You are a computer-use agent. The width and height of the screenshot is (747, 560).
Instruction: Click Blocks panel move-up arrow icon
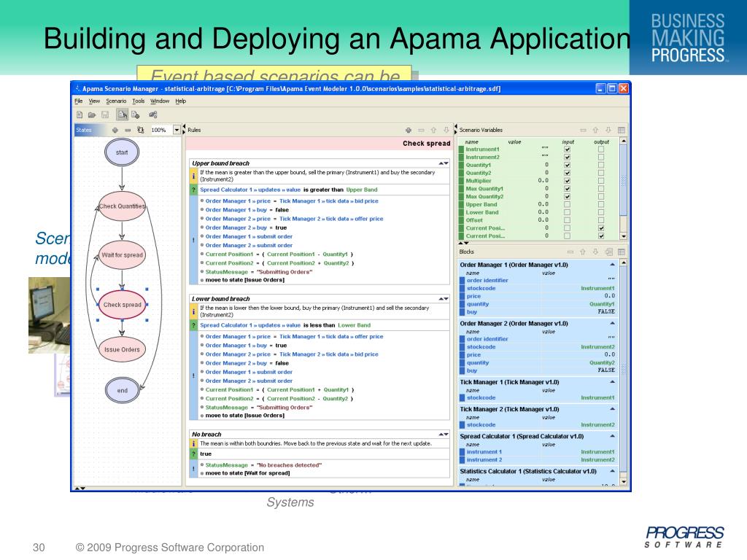click(583, 252)
